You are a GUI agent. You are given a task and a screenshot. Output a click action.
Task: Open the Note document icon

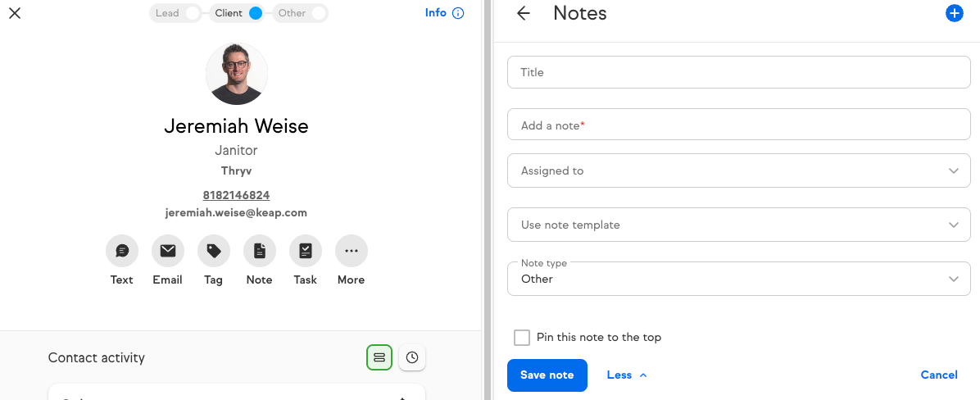[260, 252]
